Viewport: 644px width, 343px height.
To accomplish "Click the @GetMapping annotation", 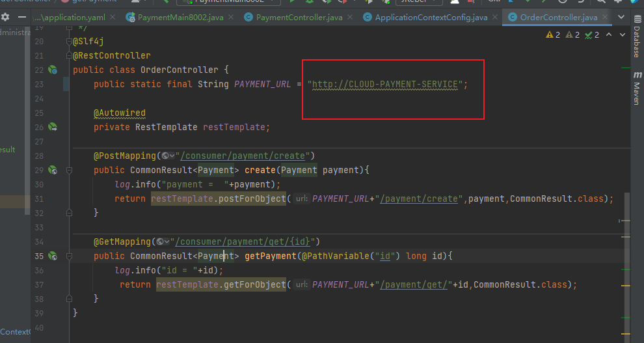I will [x=122, y=241].
